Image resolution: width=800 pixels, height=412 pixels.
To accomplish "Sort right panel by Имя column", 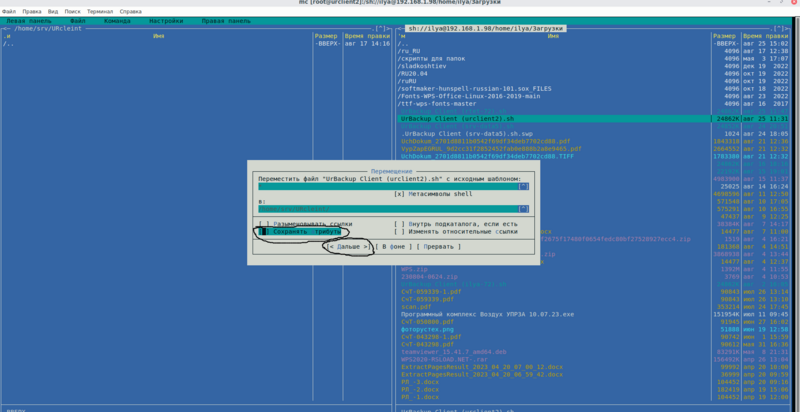I will [554, 36].
